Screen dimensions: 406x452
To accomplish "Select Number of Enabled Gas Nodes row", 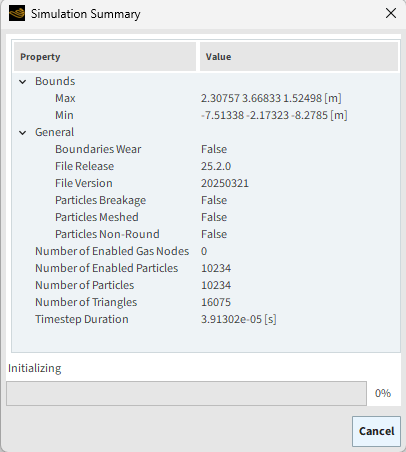I will tap(206, 251).
